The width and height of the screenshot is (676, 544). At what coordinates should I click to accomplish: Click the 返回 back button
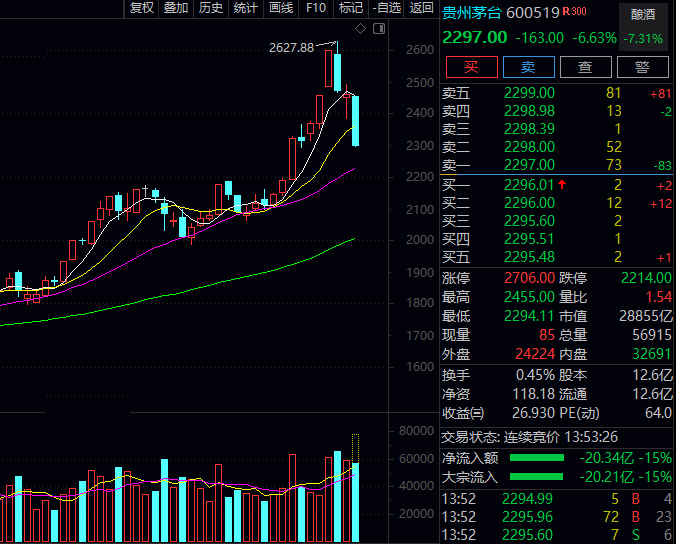421,8
